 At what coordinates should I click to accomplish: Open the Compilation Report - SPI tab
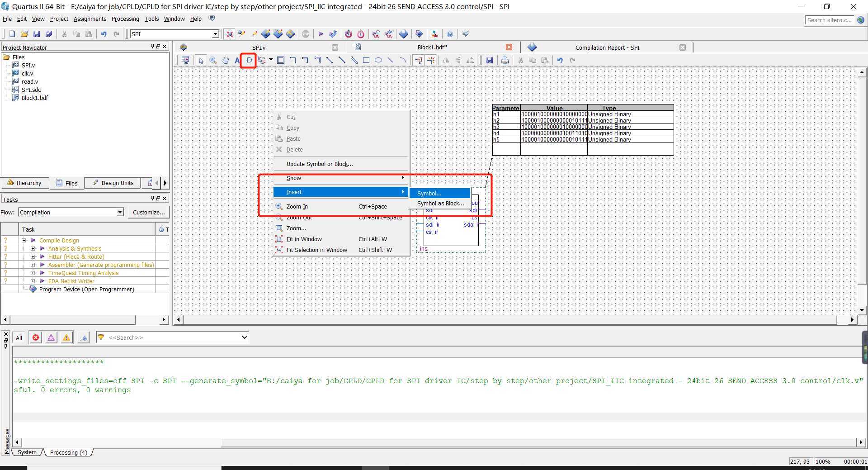(x=607, y=47)
